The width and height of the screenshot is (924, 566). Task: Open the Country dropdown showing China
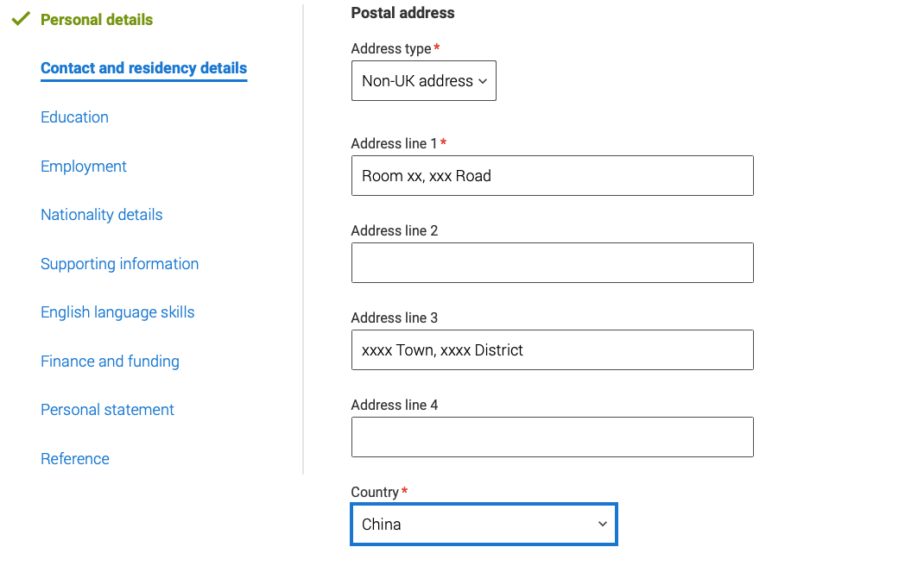tap(484, 525)
